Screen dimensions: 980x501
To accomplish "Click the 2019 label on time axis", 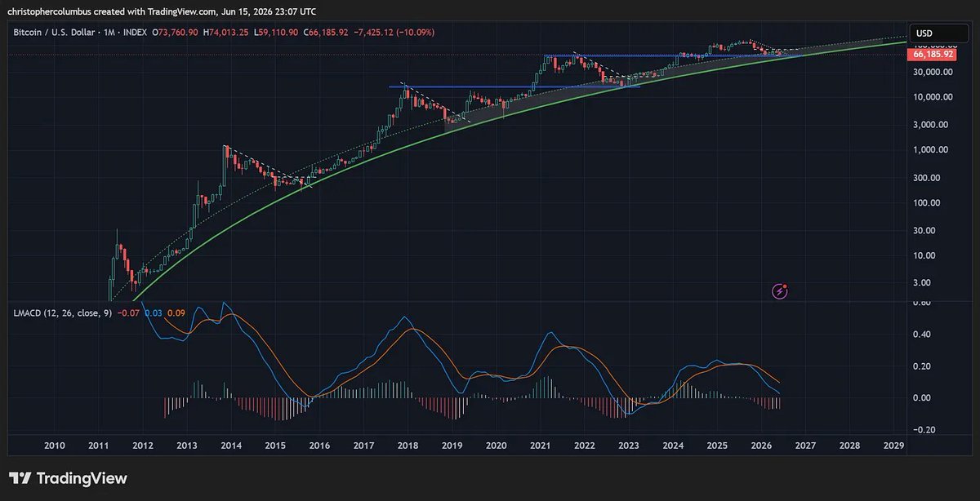I will click(x=452, y=446).
